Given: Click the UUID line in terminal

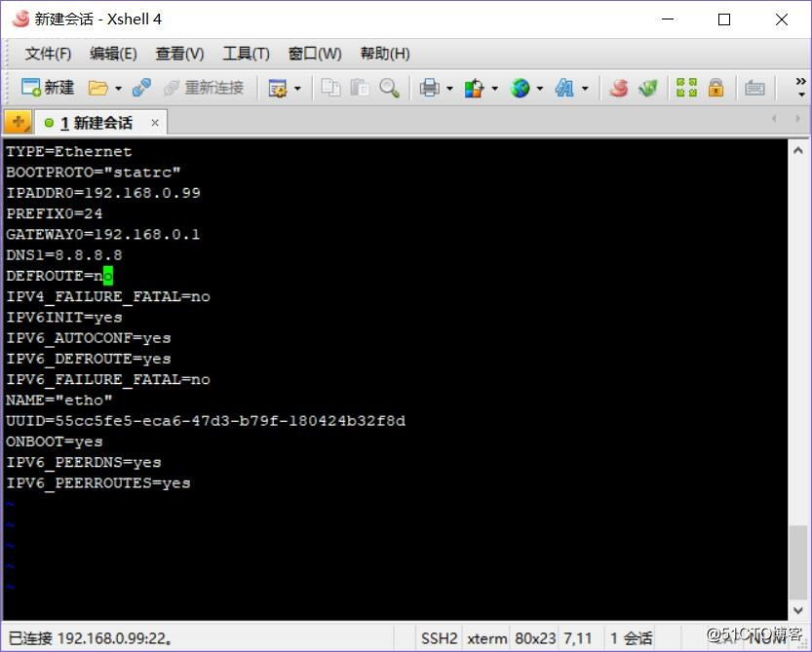Looking at the screenshot, I should (x=206, y=421).
